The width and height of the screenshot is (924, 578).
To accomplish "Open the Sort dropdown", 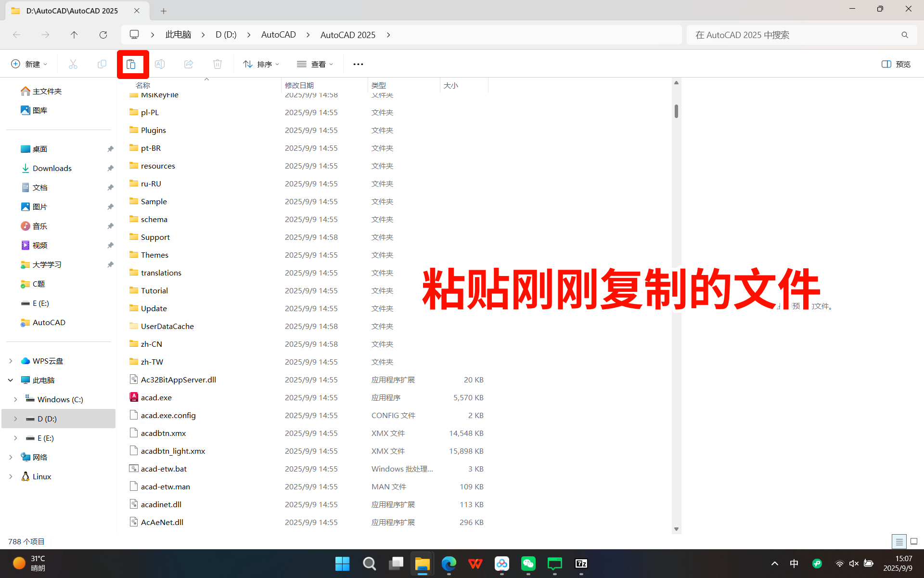I will 261,64.
